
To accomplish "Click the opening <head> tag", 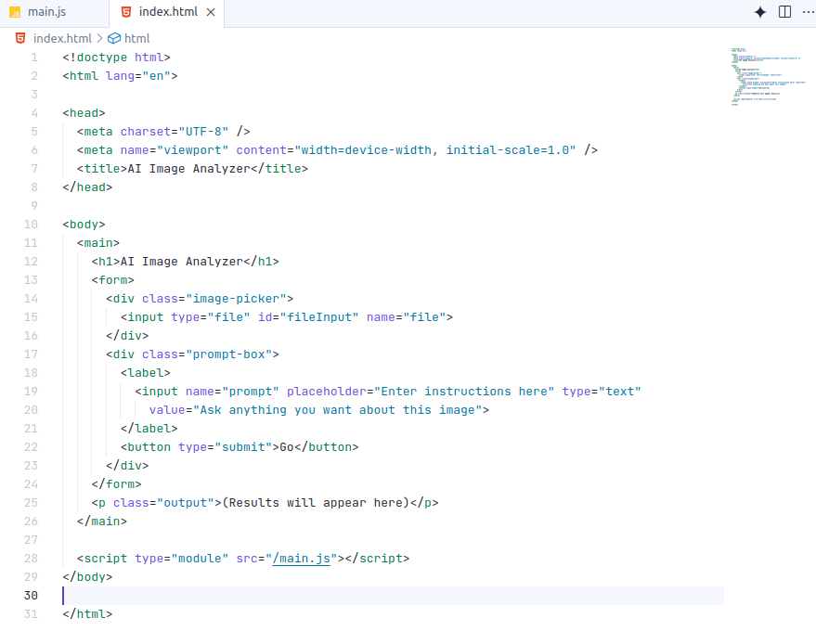I will pyautogui.click(x=84, y=113).
